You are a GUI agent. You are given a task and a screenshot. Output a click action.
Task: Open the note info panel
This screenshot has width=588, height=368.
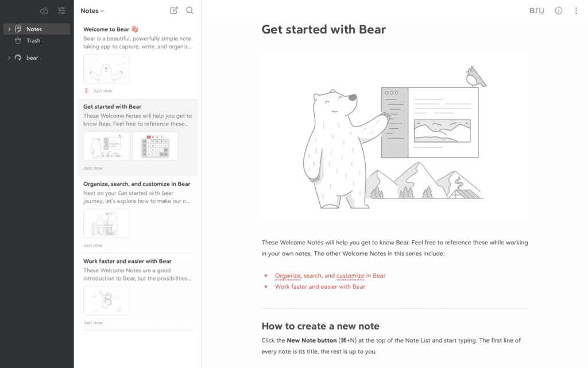click(x=558, y=10)
